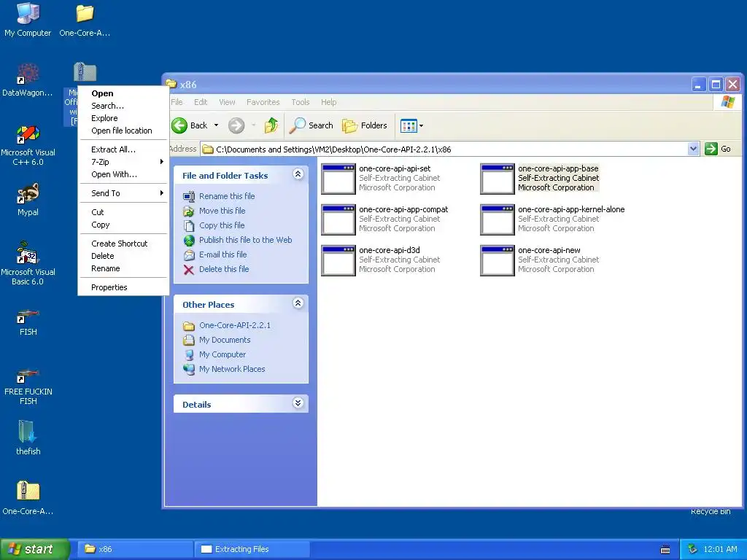Open the View menu in x86 window

(227, 102)
